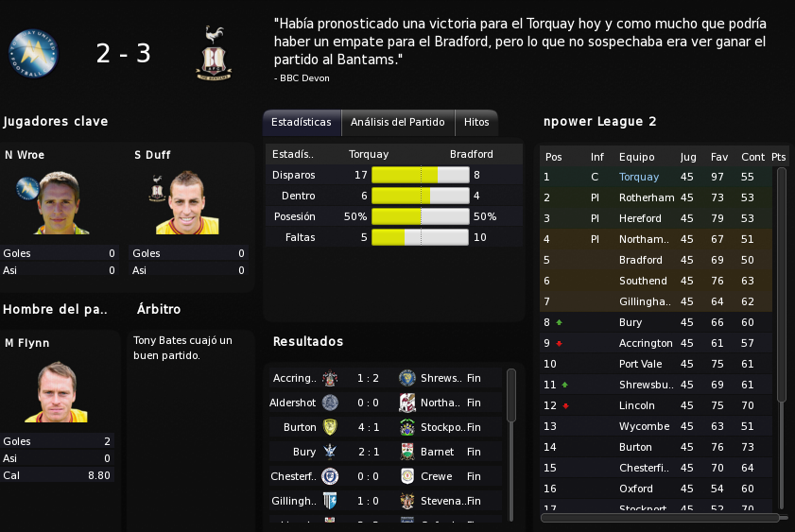Click the league table horizontal scrollbar
Viewport: 795px width, 532px height.
660,518
